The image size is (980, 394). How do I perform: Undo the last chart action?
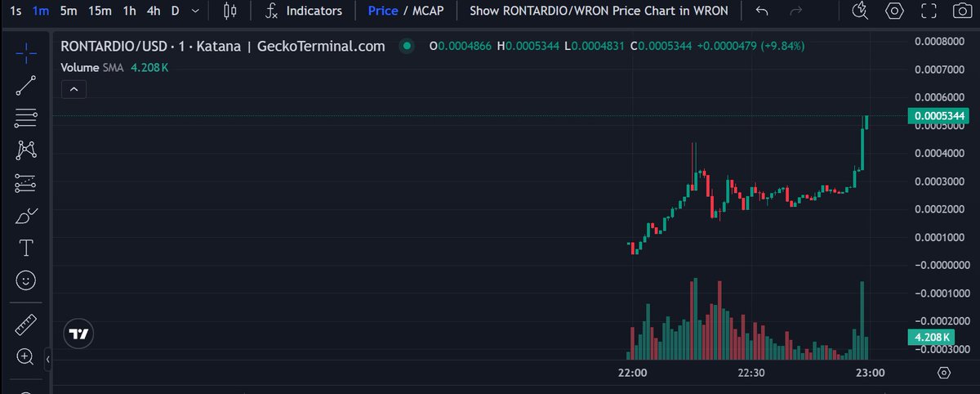(x=762, y=11)
